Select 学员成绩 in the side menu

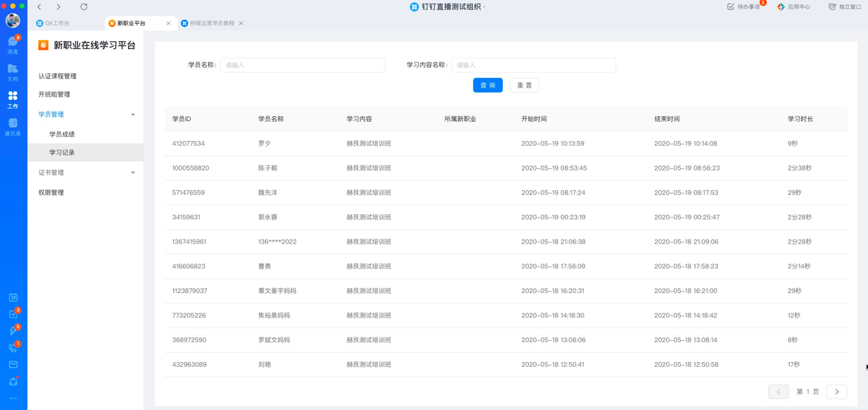(62, 134)
